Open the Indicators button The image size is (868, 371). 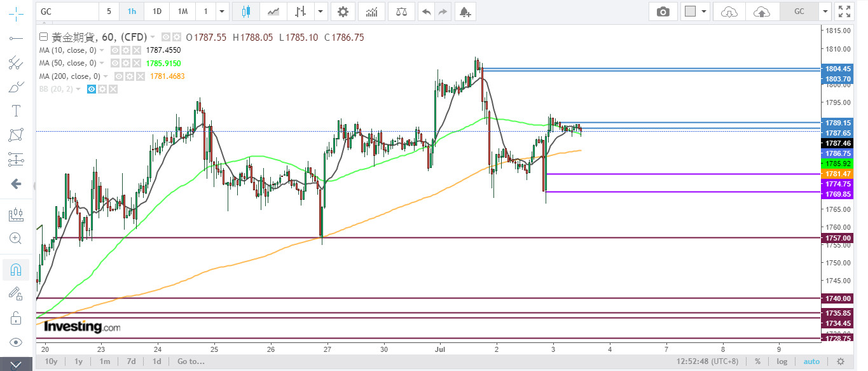click(371, 11)
